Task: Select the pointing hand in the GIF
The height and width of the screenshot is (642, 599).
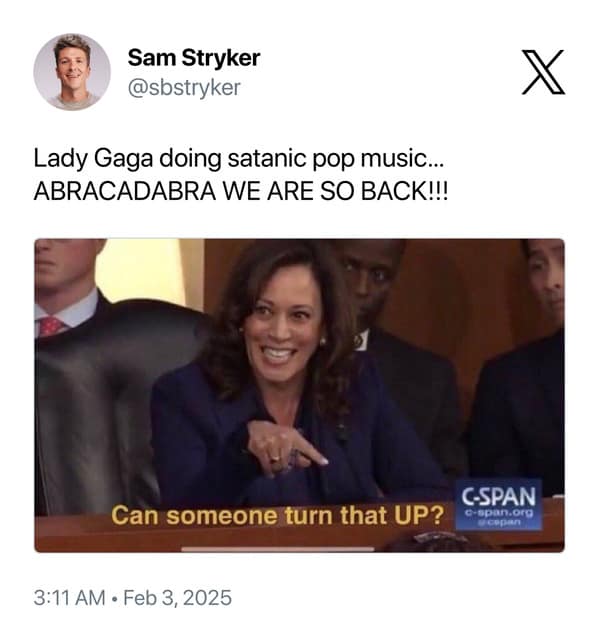Action: pyautogui.click(x=287, y=450)
